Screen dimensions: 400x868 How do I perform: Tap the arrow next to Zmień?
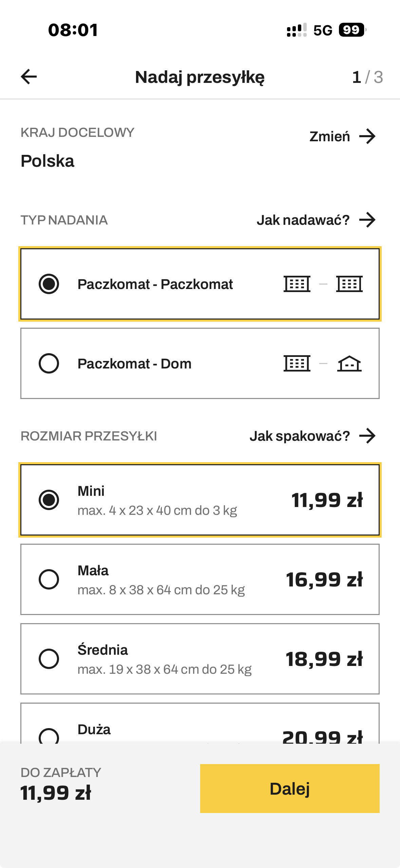[x=367, y=137]
